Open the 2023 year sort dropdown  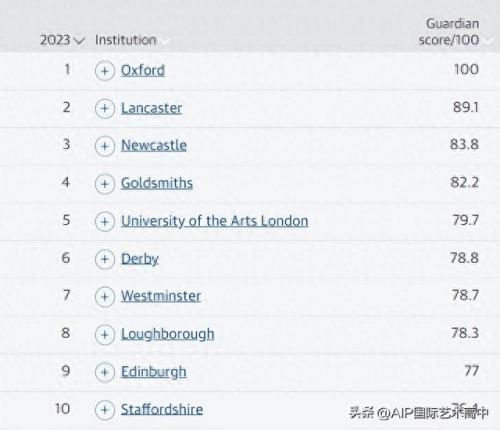[x=62, y=40]
